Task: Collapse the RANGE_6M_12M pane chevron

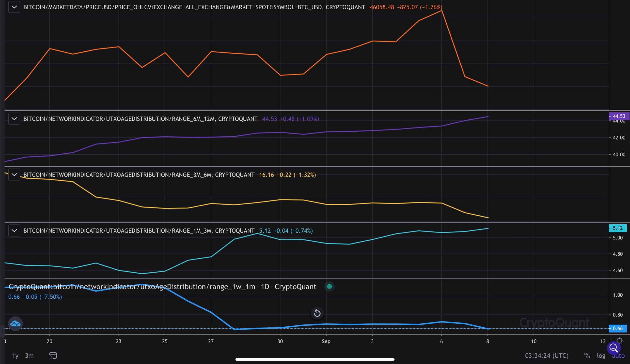Action: [x=14, y=118]
